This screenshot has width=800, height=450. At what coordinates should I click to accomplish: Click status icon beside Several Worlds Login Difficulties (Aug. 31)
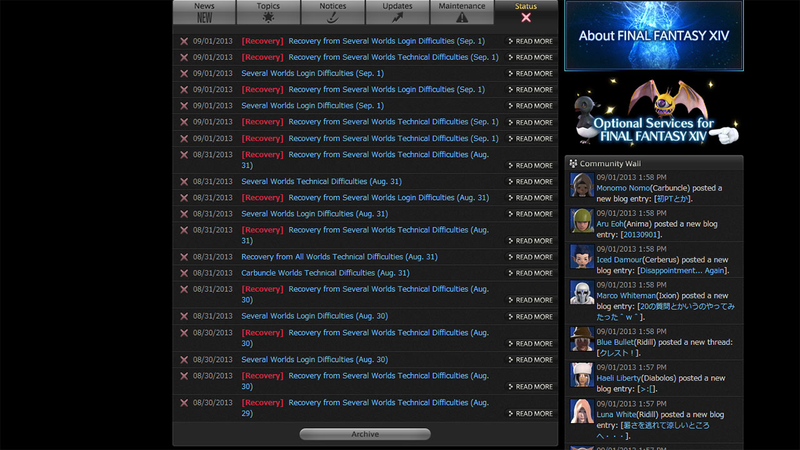pos(184,214)
